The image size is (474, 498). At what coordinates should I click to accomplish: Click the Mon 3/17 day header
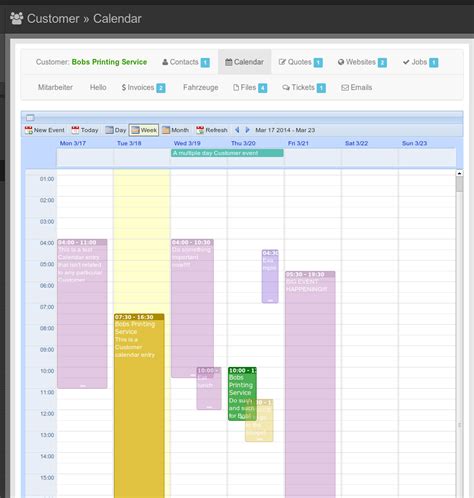click(73, 143)
